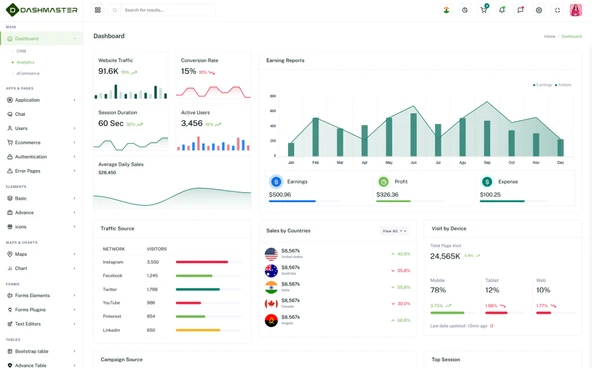Click the DashMaster logo
Image resolution: width=592 pixels, height=368 pixels.
pyautogui.click(x=42, y=10)
